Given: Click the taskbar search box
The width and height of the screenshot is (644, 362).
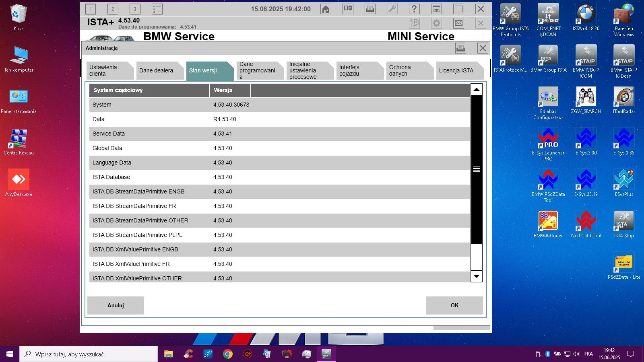Looking at the screenshot, I should tap(89, 354).
